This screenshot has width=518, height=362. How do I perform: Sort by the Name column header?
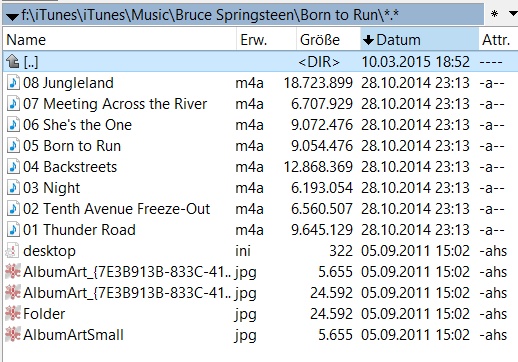(120, 40)
